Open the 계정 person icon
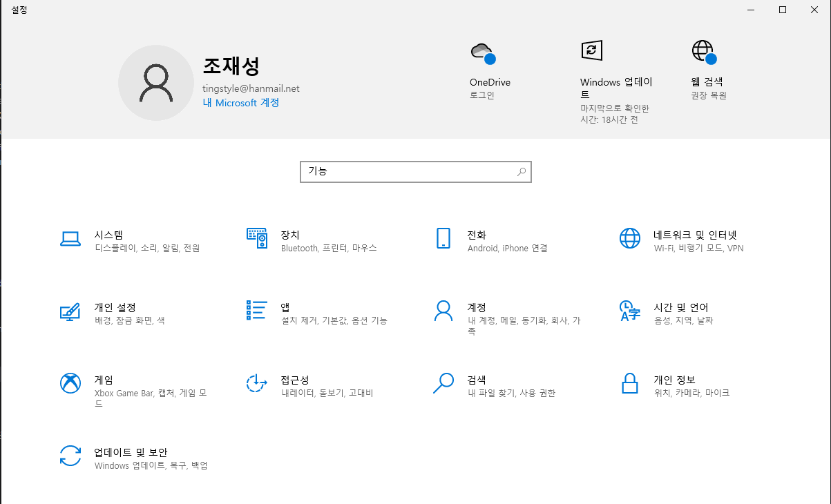 pos(443,311)
